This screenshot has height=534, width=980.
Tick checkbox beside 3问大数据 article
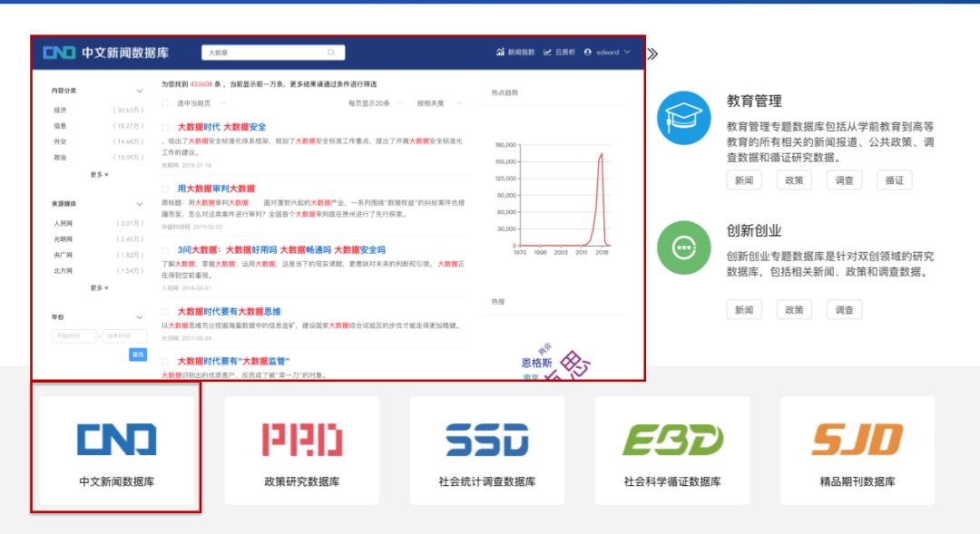(165, 250)
